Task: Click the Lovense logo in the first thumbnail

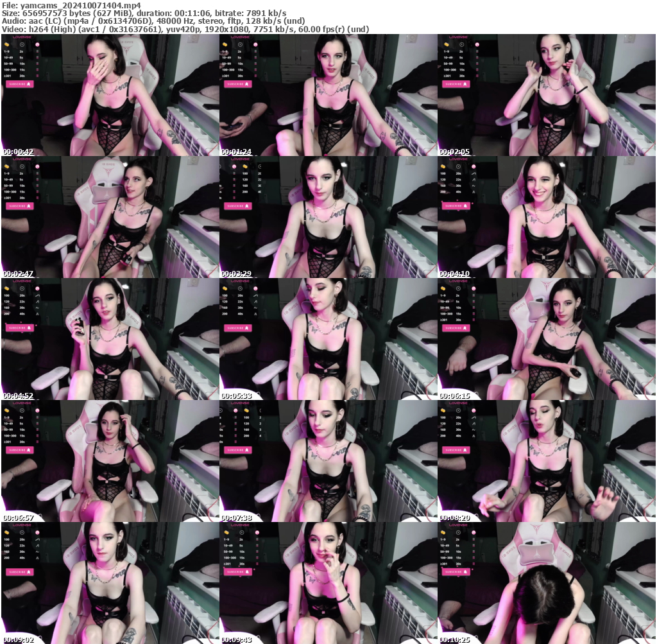Action: pyautogui.click(x=22, y=37)
